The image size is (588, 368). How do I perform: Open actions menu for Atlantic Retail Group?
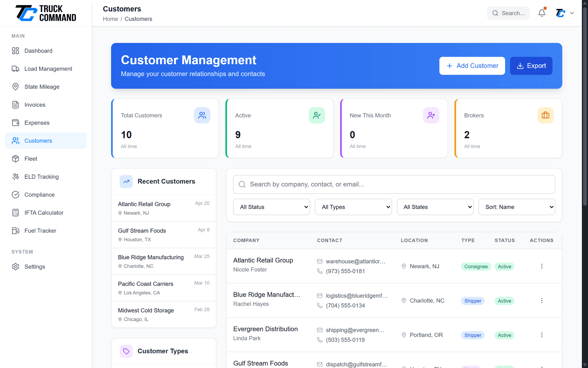pos(542,266)
